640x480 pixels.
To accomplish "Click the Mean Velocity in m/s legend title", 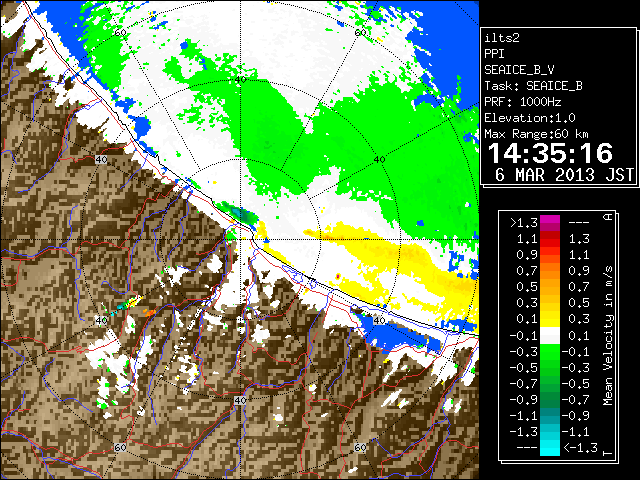I will click(608, 336).
